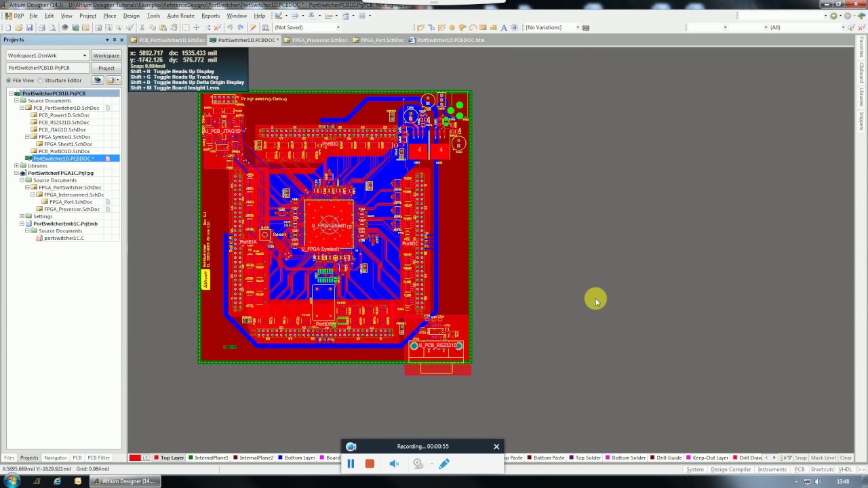Screen dimensions: 868x488
Task: Open the No Variations dropdown
Action: (x=578, y=27)
